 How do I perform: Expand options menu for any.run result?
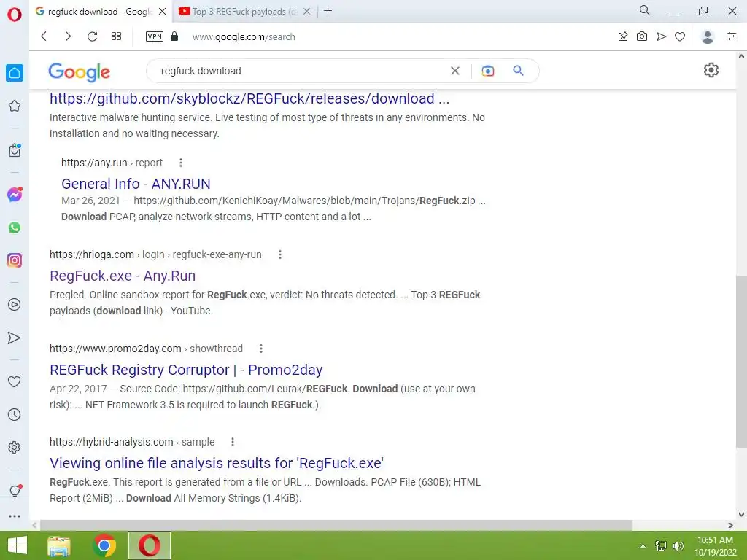[x=181, y=163]
